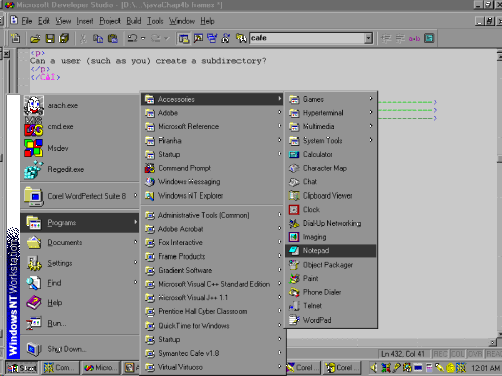
Task: Choose Shut Down in the Start menu
Action: pyautogui.click(x=80, y=349)
